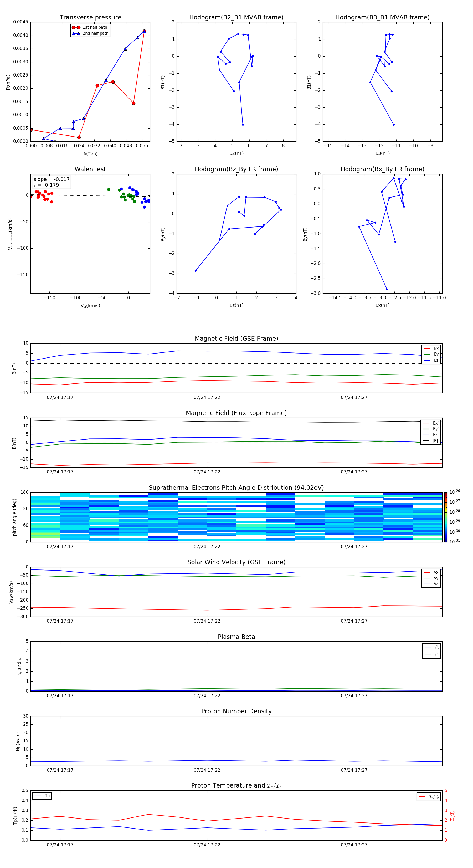Click the 'Vx' entry in the velocity legend
Viewport: 473px width, 868px height.
click(x=431, y=572)
